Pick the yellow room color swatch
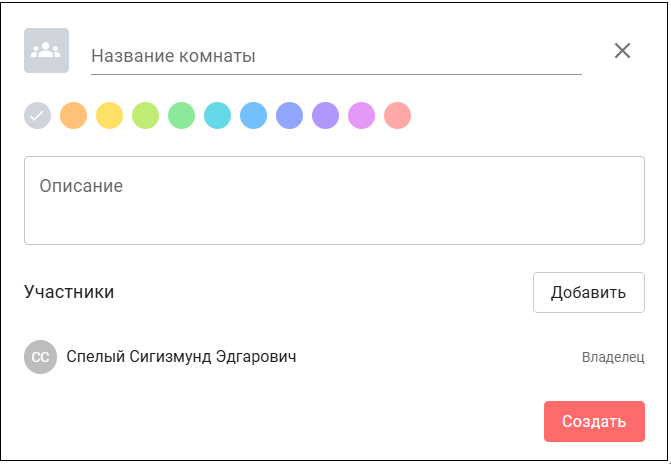The image size is (671, 464). click(109, 116)
